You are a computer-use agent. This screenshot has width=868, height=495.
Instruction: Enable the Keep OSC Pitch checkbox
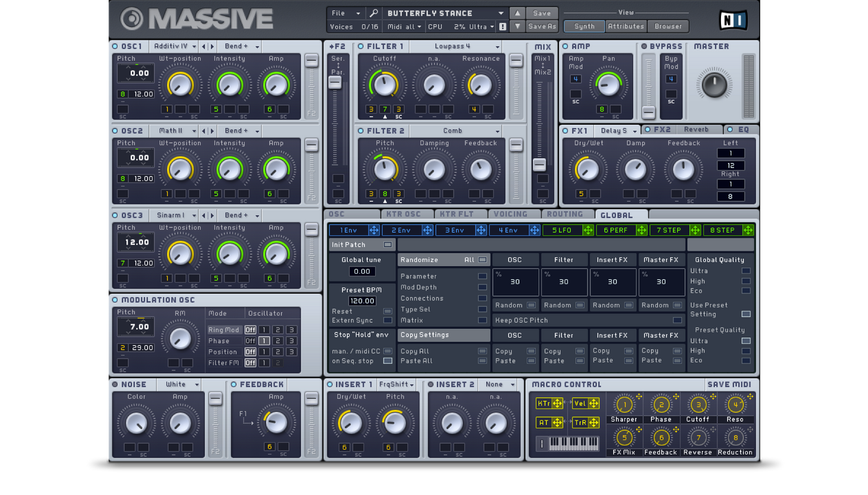(677, 320)
